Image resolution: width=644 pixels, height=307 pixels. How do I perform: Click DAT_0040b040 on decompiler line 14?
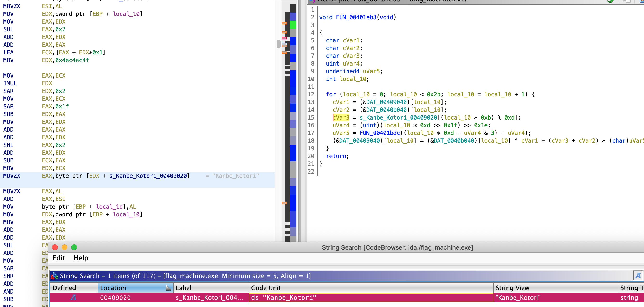386,110
